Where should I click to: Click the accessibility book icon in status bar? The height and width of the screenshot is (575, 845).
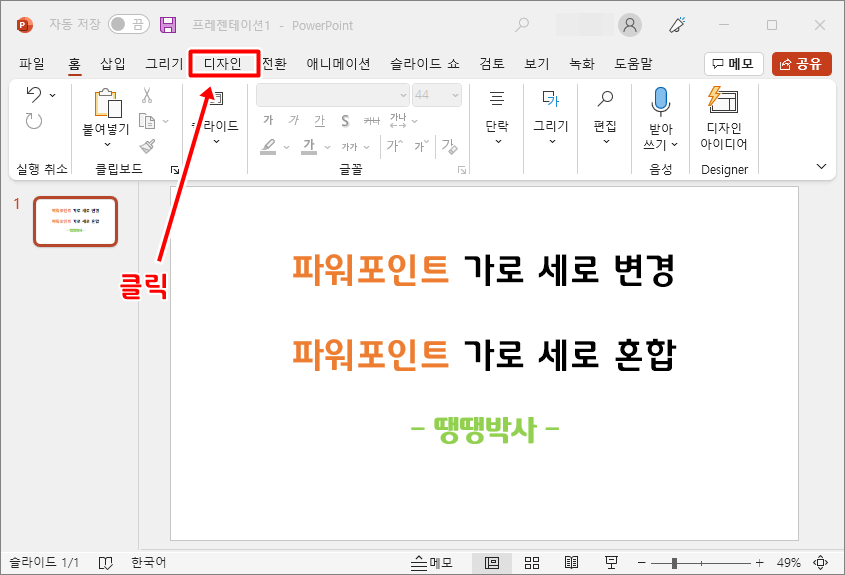(x=106, y=563)
